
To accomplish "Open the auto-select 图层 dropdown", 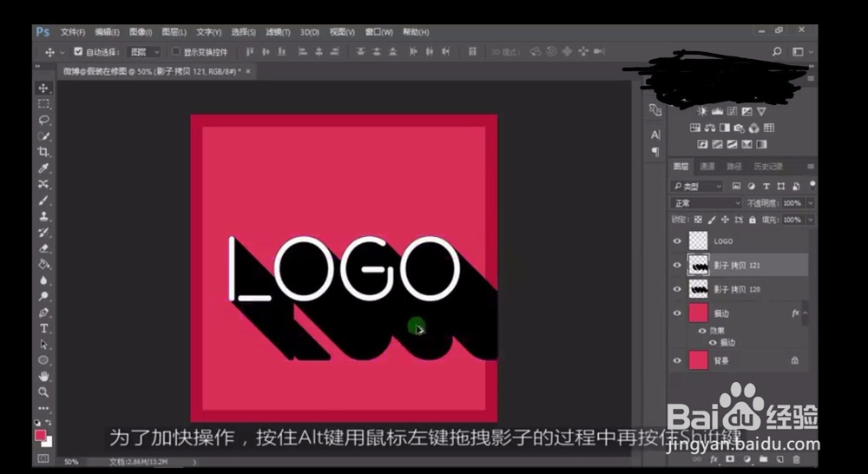I will 144,51.
